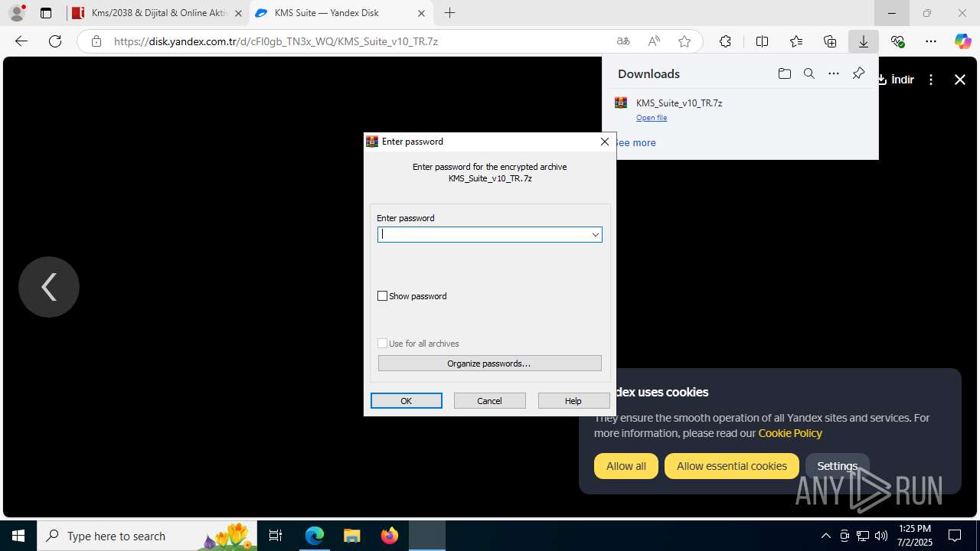Click Cancel in password dialog

coord(490,401)
